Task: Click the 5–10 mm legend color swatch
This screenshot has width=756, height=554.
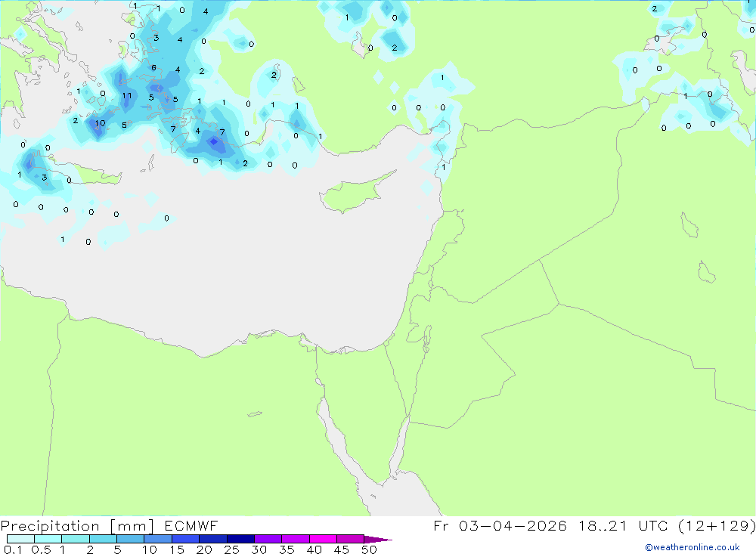Action: coord(130,539)
